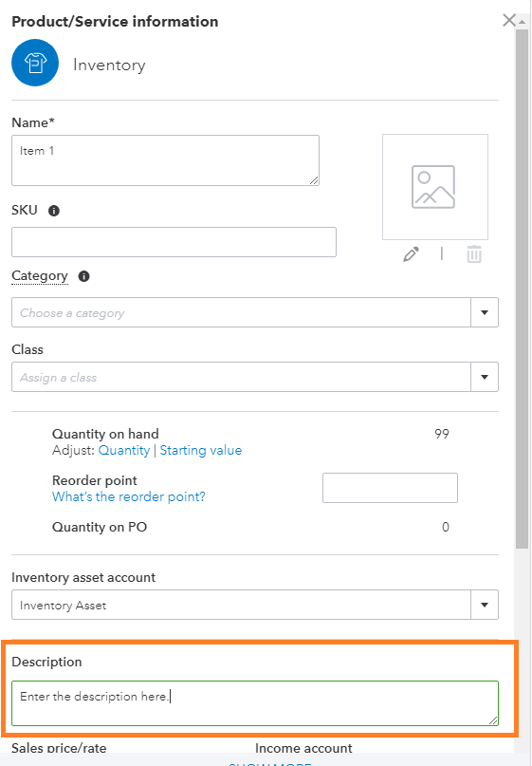Open the What's the reorder point link
The width and height of the screenshot is (532, 766).
(x=129, y=496)
